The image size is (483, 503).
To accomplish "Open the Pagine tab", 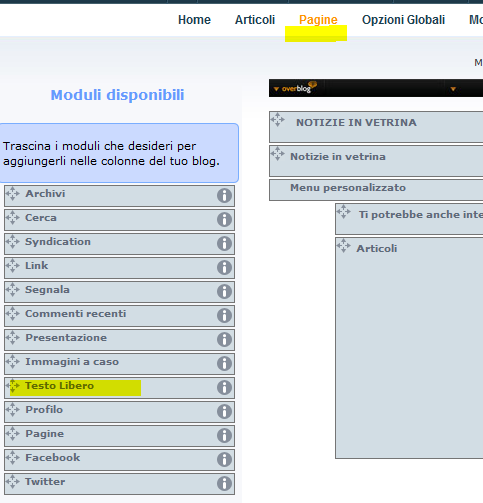I will tap(318, 20).
